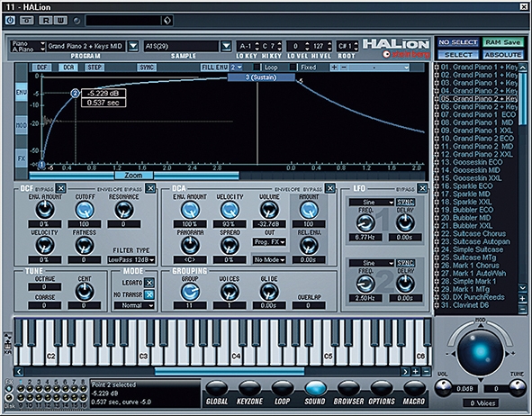The image size is (532, 416).
Task: Click the PANORAMA knob
Action: point(190,246)
